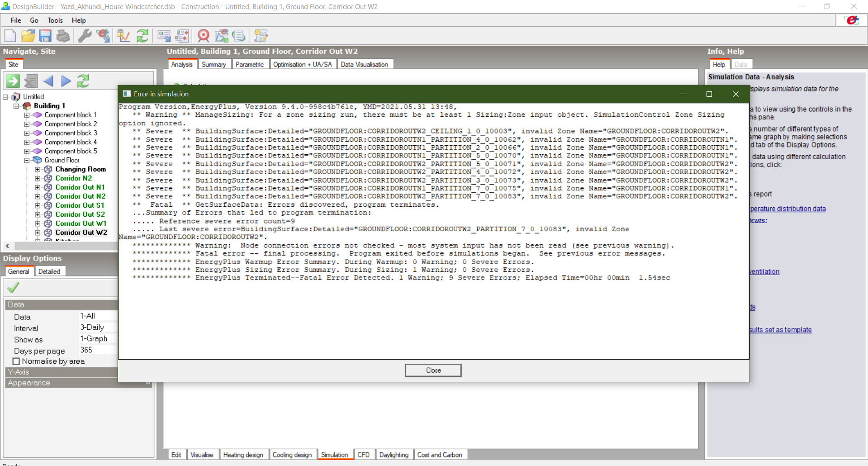Open the Interval 3-Daily dropdown

(x=98, y=328)
